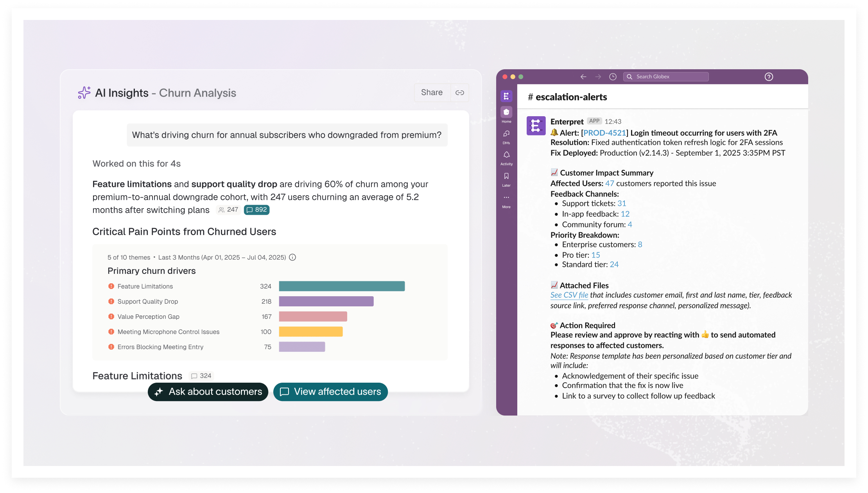
Task: Click View affected users button
Action: tap(330, 392)
